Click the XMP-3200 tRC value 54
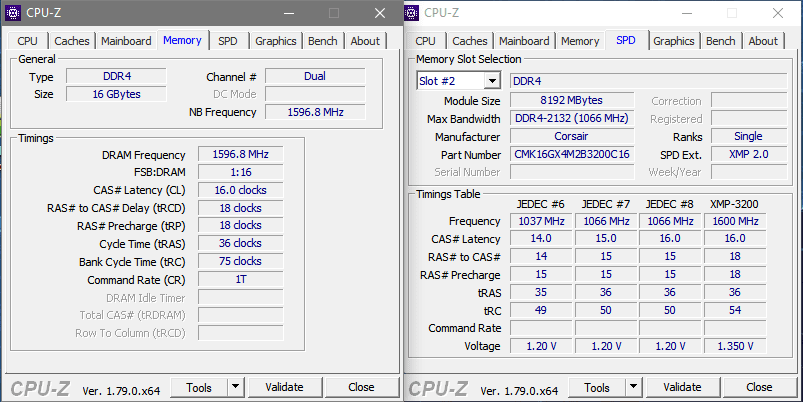 735,310
